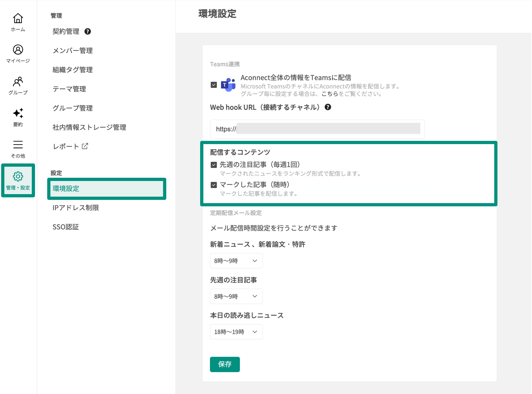Open 社内情報ストレージ管理 menu item
This screenshot has width=532, height=394.
click(x=89, y=127)
